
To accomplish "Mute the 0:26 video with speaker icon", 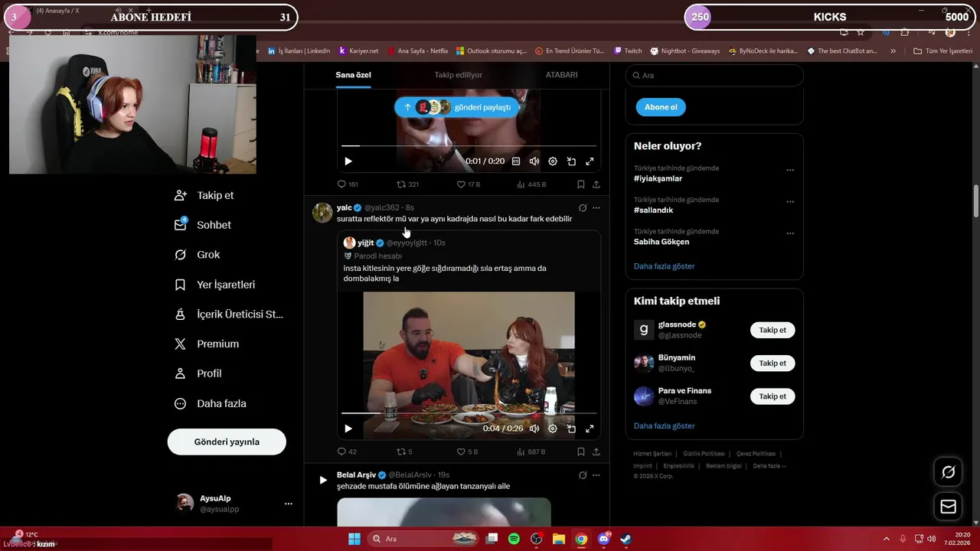I will [534, 429].
